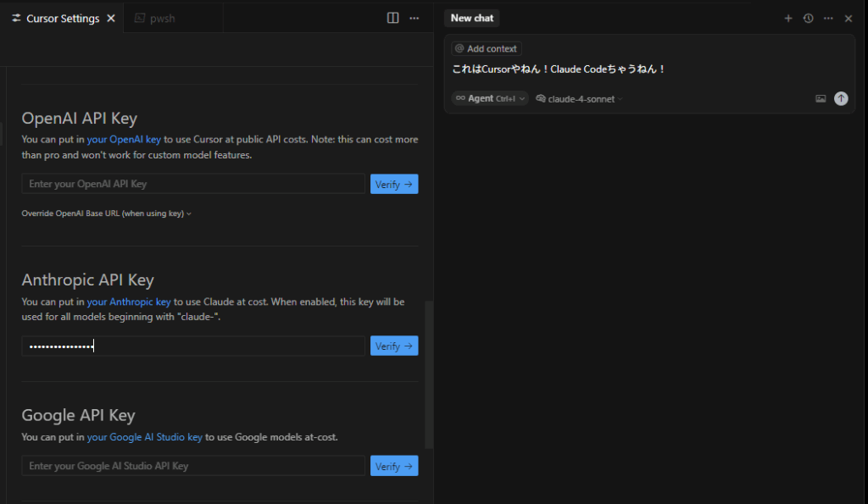This screenshot has height=504, width=868.
Task: Click the Google API Key heading
Action: point(78,415)
